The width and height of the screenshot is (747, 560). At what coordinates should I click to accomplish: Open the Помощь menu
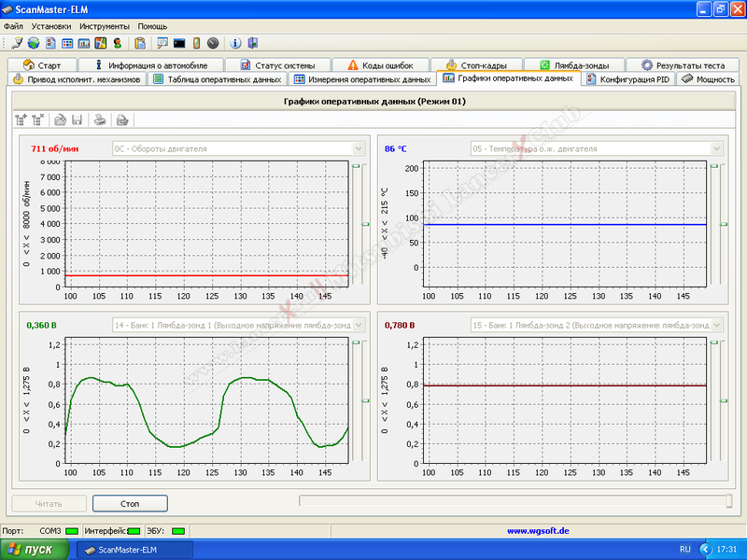coord(152,26)
